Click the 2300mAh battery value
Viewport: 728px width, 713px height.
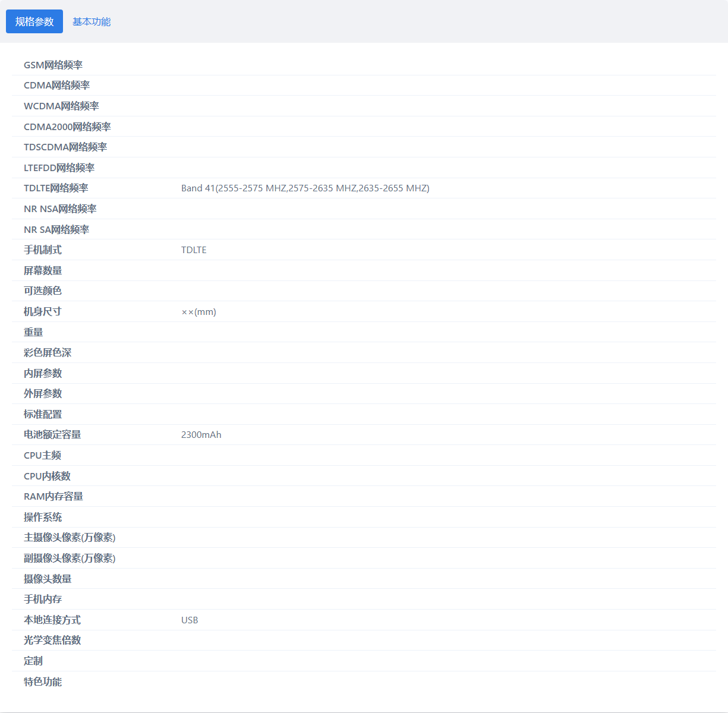(x=201, y=434)
